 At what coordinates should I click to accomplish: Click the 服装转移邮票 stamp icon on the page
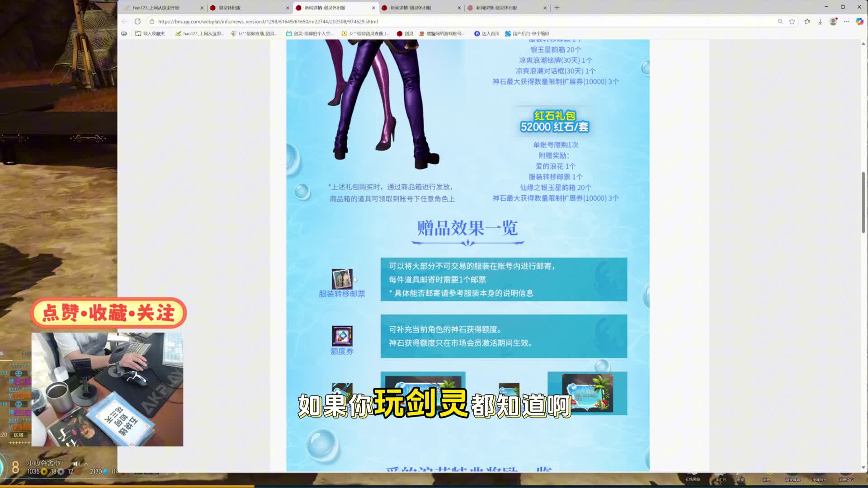[342, 279]
